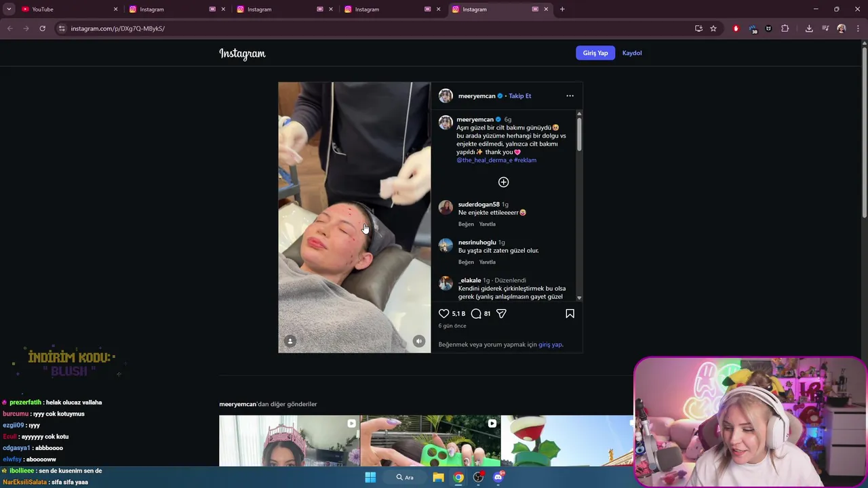Open the piranha plant post thumbnail
The width and height of the screenshot is (868, 488).
click(567, 441)
